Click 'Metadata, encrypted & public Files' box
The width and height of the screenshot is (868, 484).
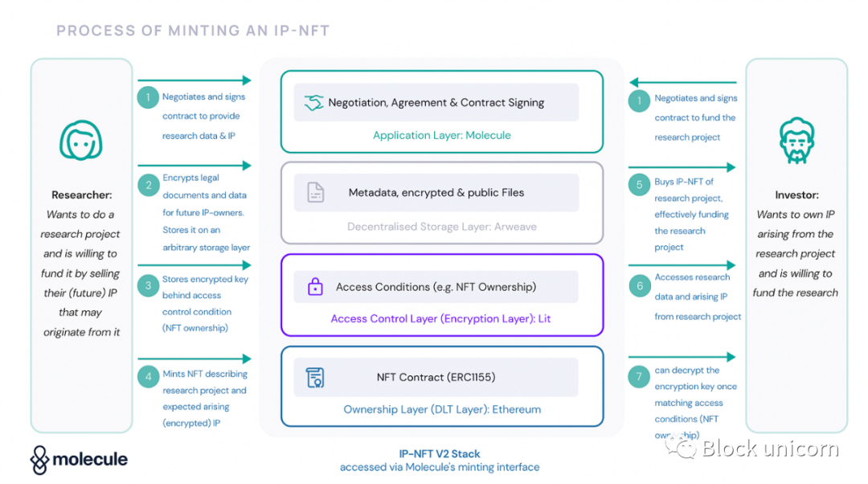coord(436,193)
